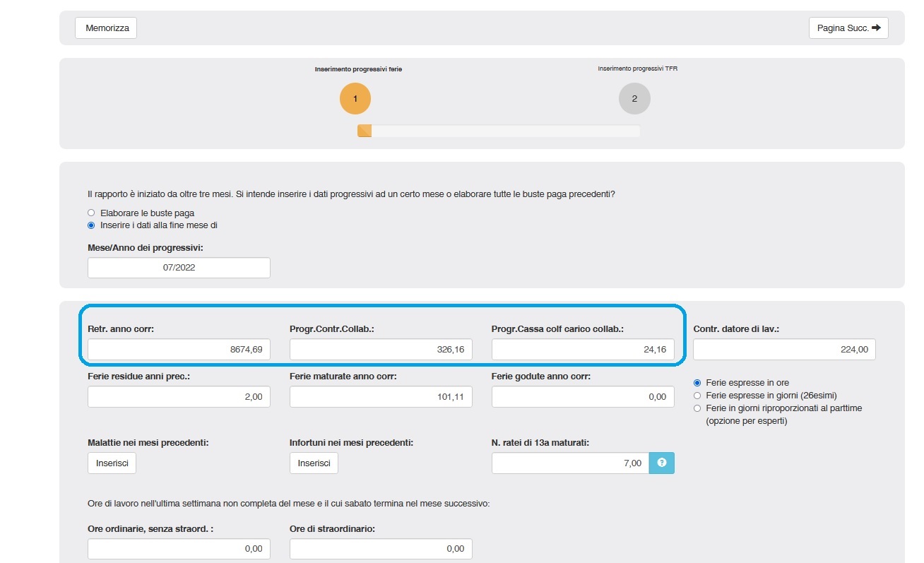Click the Memorizza button
The height and width of the screenshot is (563, 924).
pos(107,28)
